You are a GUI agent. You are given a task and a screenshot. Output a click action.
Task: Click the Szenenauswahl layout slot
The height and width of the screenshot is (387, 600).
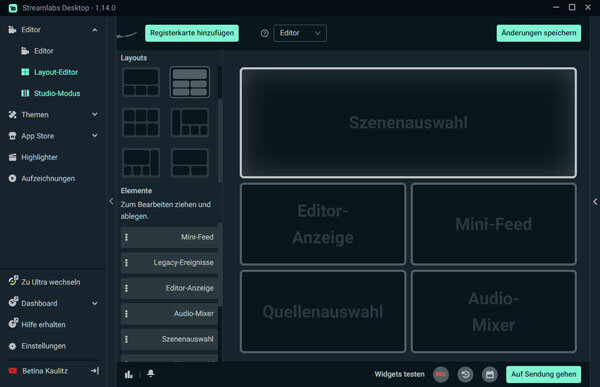pos(408,123)
